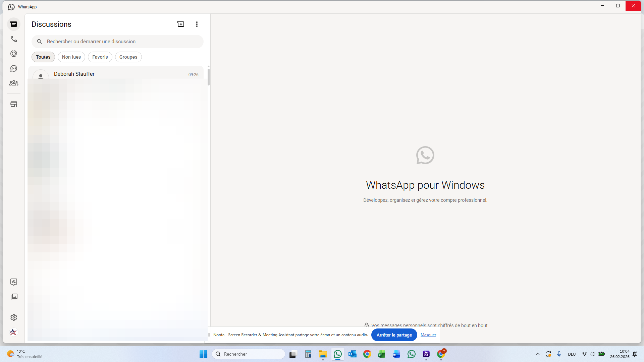This screenshot has height=362, width=644.
Task: Open WhatsApp Settings gear icon
Action: (x=14, y=317)
